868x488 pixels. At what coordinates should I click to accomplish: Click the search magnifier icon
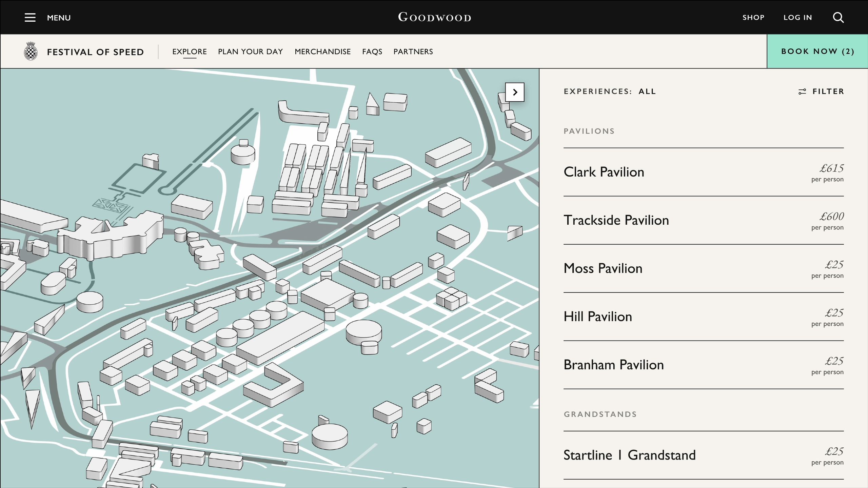click(x=838, y=18)
